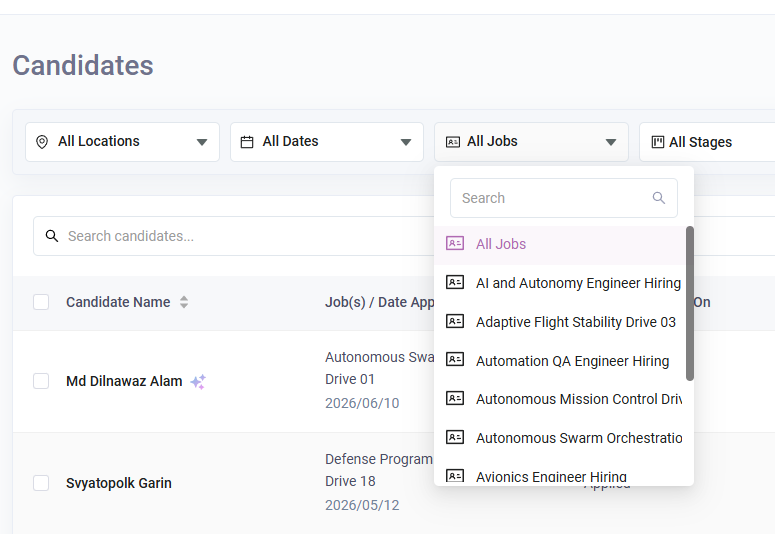Open the All Locations dropdown
This screenshot has width=775, height=534.
coord(123,142)
